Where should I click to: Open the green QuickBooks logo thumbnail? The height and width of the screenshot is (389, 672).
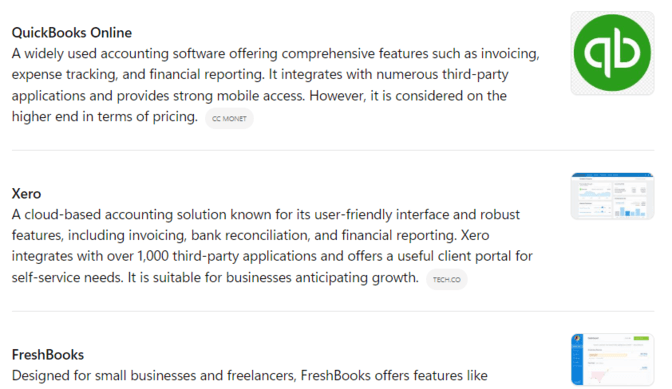point(612,53)
